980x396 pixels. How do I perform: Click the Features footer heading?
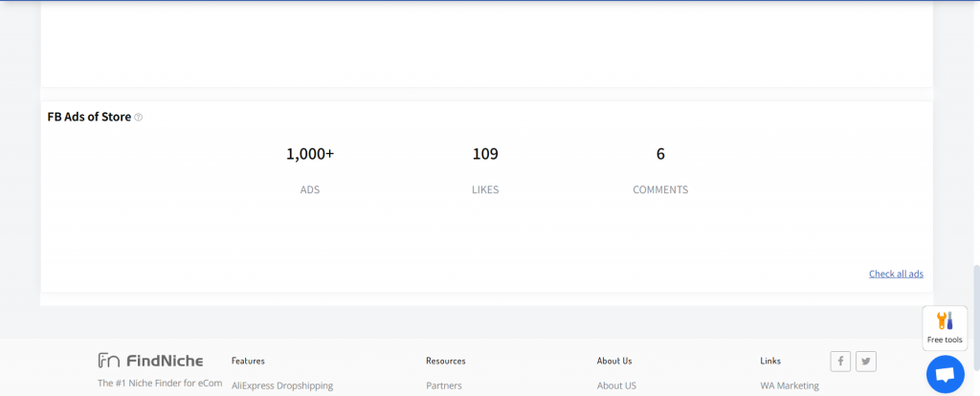tap(248, 361)
